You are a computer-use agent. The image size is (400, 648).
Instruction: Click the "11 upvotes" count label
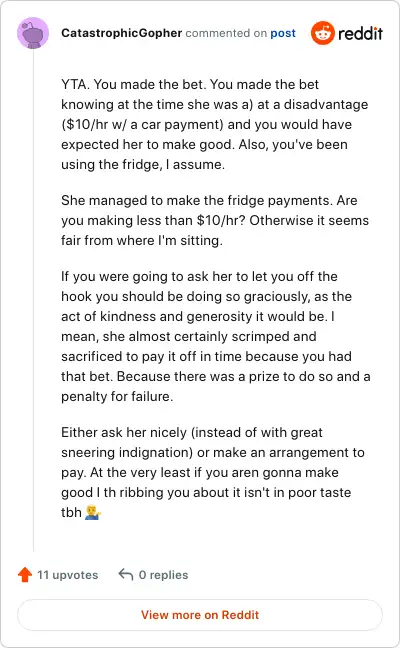pos(68,575)
